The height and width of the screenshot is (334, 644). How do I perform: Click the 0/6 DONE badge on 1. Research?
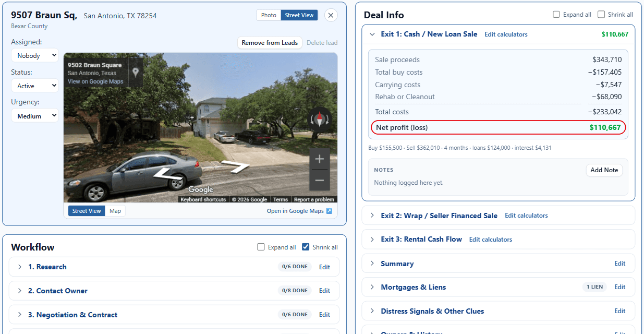point(295,267)
